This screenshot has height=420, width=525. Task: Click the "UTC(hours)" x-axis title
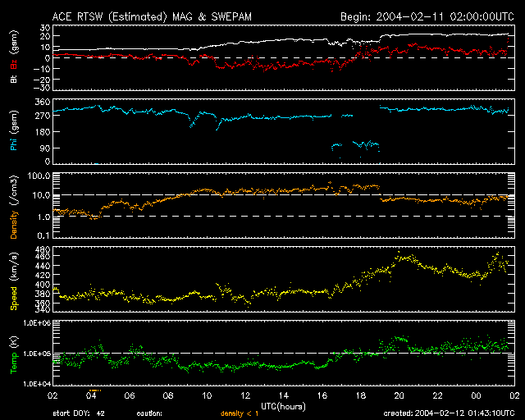283,407
